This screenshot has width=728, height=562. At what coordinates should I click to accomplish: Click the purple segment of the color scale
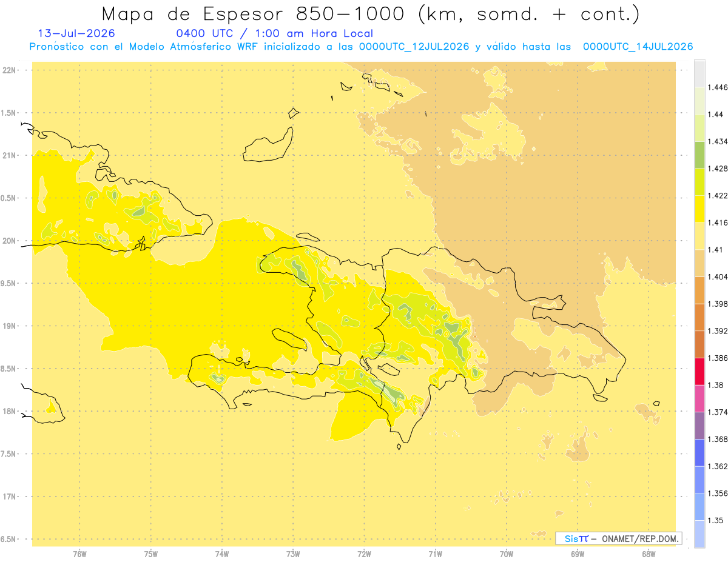[699, 426]
